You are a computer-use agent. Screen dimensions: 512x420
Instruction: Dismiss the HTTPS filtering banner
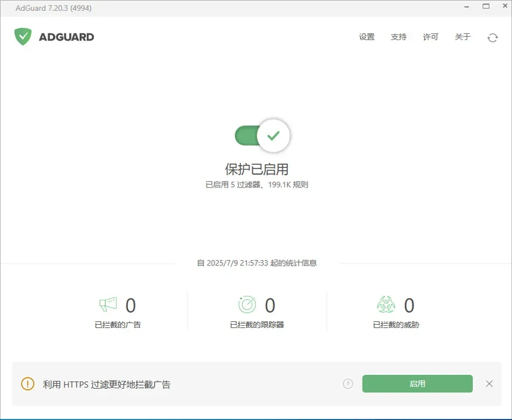pos(489,384)
